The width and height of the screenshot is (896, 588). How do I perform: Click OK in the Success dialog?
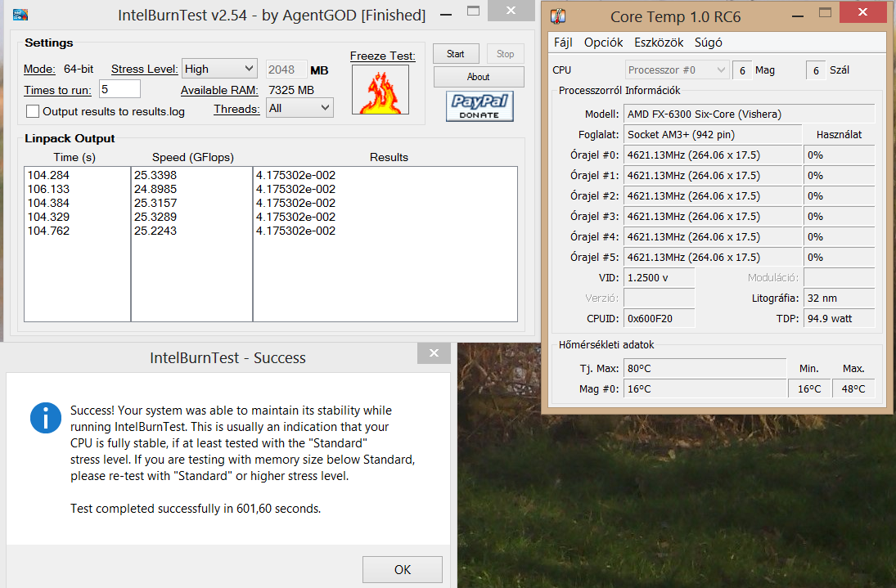pyautogui.click(x=403, y=570)
